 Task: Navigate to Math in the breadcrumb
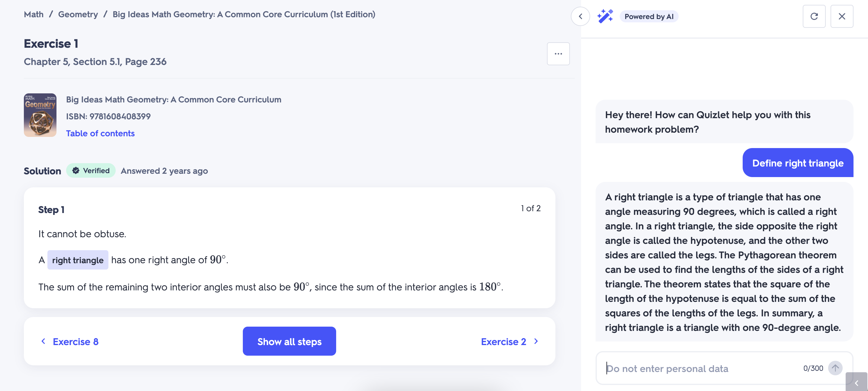pyautogui.click(x=33, y=14)
